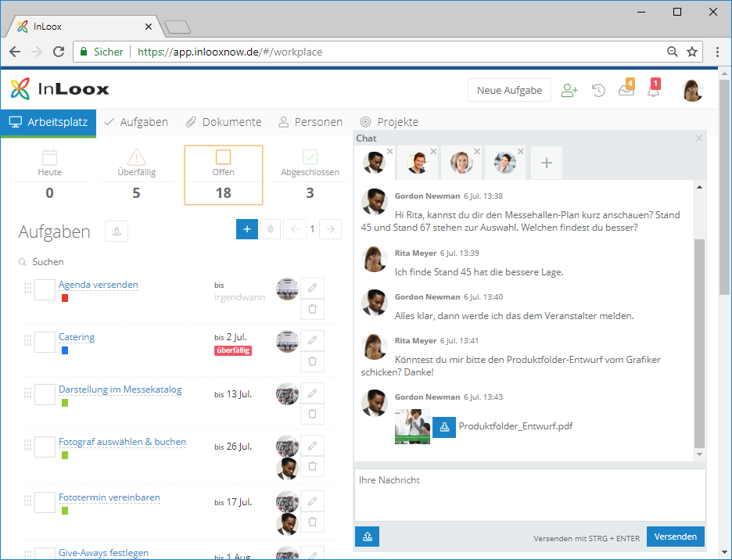Delete the Catering task

tap(312, 361)
